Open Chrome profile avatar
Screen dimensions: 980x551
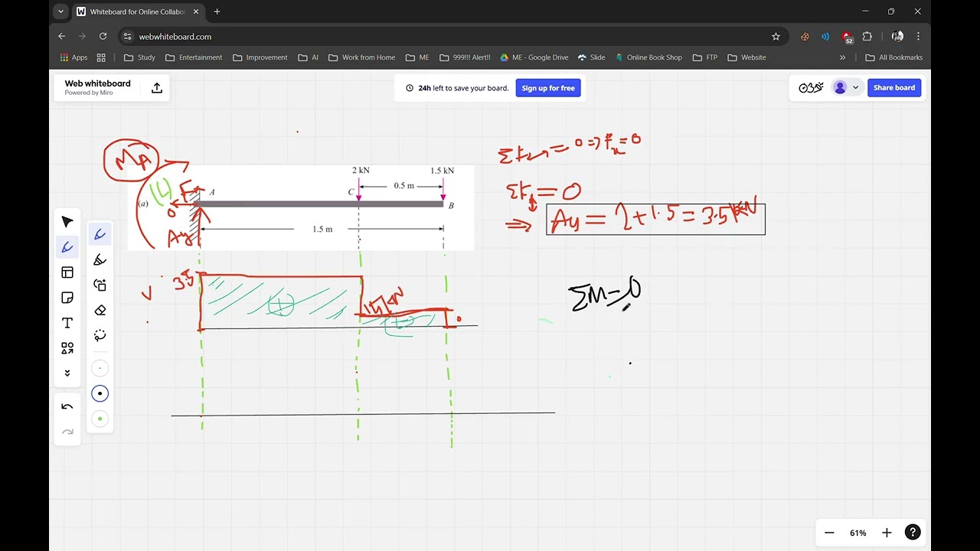click(897, 37)
